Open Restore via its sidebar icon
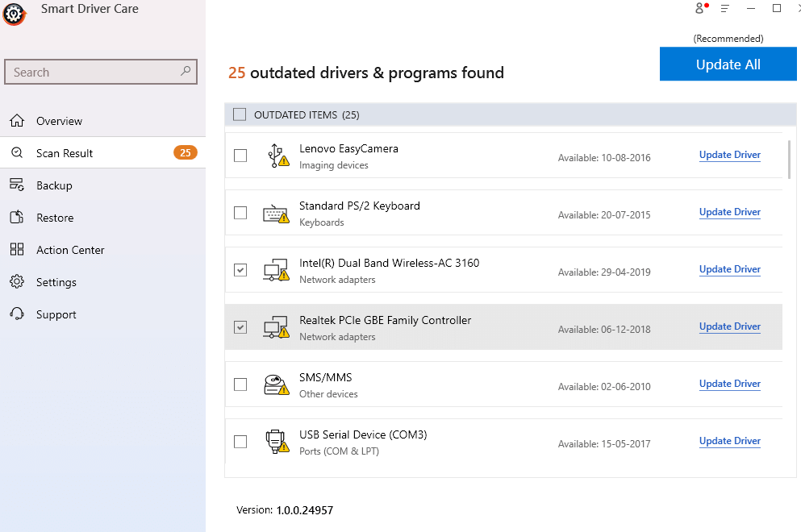Viewport: 801px width, 532px height. click(17, 217)
